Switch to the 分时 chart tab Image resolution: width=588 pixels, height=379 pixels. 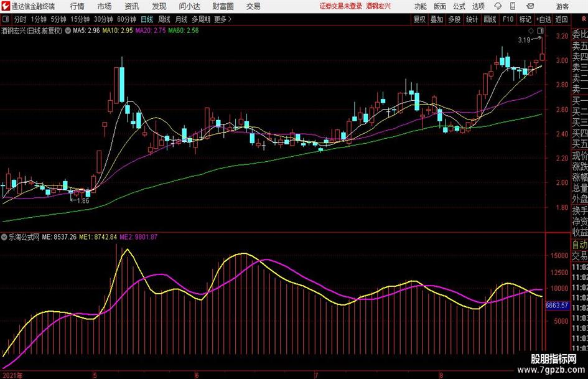(x=21, y=19)
